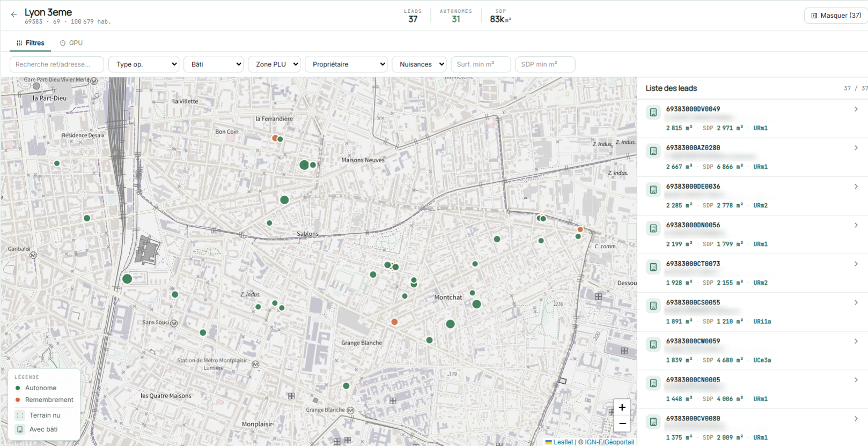Click chevron for lead 69383000CS0055
Screen dimensions: 868x446
click(x=856, y=302)
